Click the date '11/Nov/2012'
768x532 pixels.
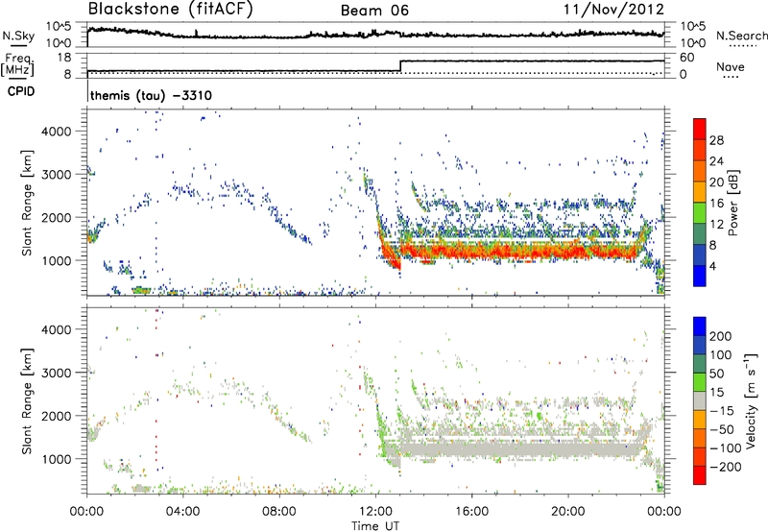pos(613,10)
